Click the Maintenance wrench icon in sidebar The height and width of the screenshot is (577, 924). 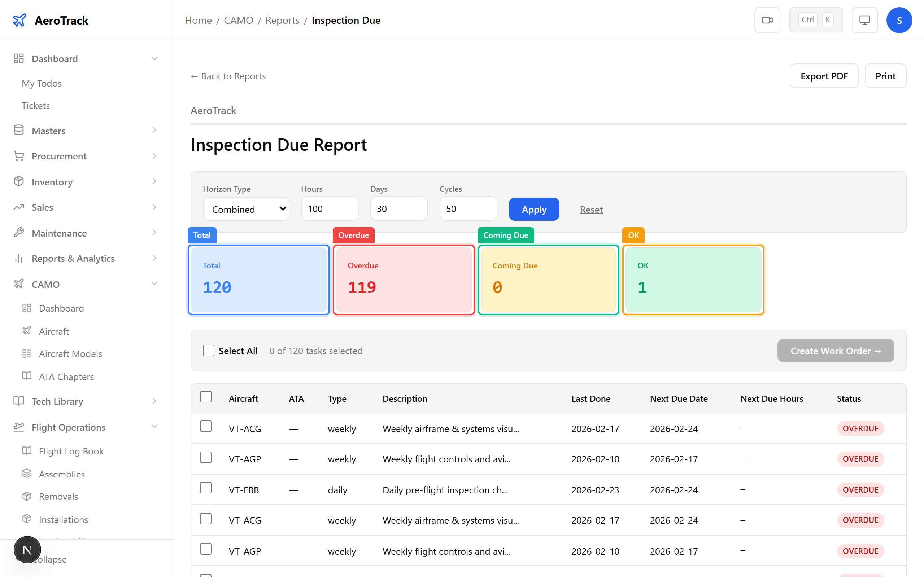tap(19, 233)
